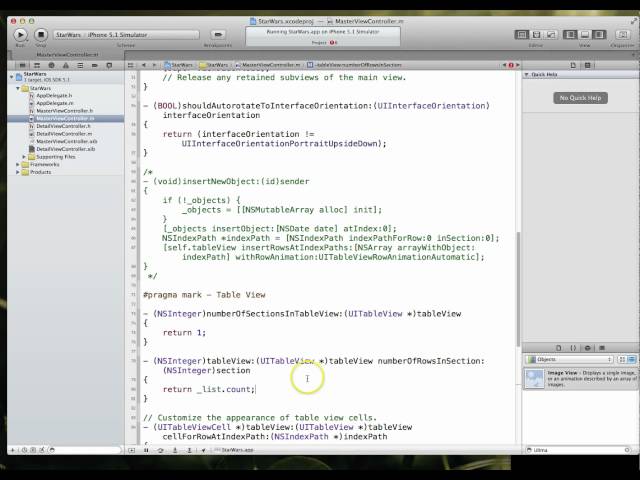The image size is (640, 480).
Task: Switch to the Assistant editor button
Action: [536, 35]
